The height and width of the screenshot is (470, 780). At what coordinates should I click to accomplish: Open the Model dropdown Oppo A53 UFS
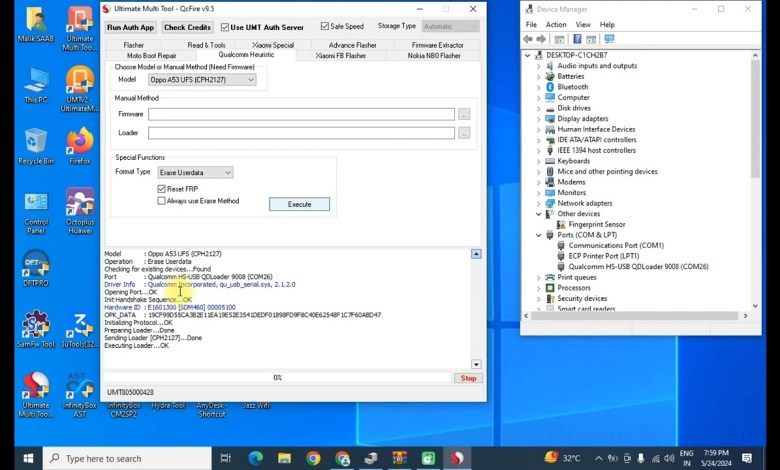202,80
